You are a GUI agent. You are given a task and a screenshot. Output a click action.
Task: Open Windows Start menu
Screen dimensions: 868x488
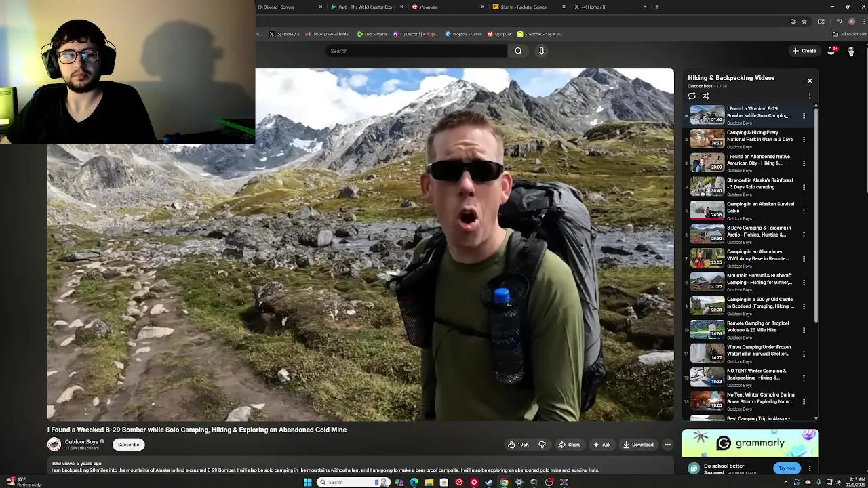(x=307, y=482)
